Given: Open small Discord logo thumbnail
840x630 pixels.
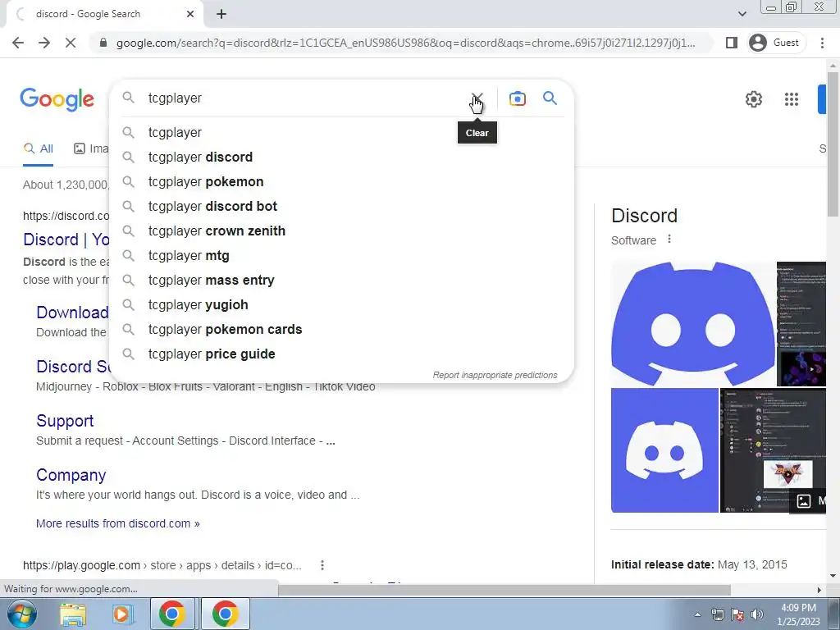Looking at the screenshot, I should pyautogui.click(x=664, y=450).
